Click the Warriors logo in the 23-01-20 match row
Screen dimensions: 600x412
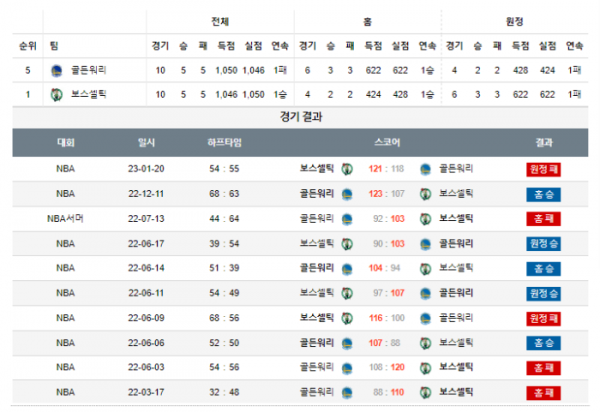click(x=425, y=169)
